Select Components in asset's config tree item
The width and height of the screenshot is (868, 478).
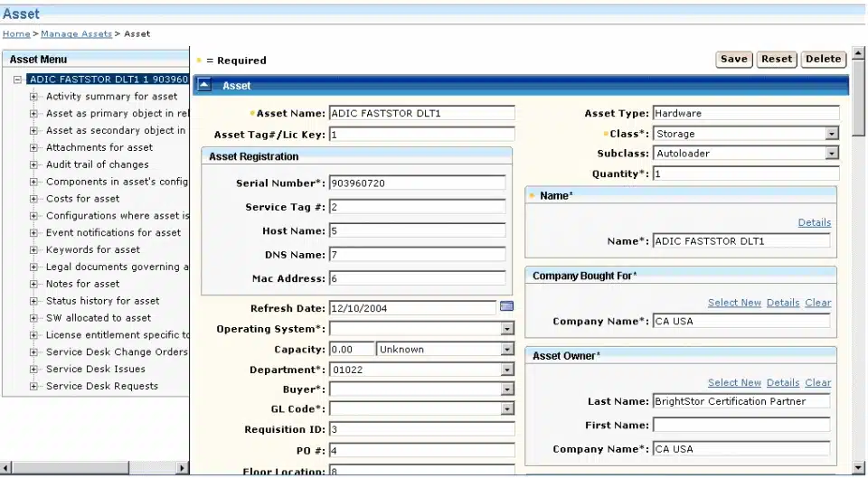[x=118, y=182]
